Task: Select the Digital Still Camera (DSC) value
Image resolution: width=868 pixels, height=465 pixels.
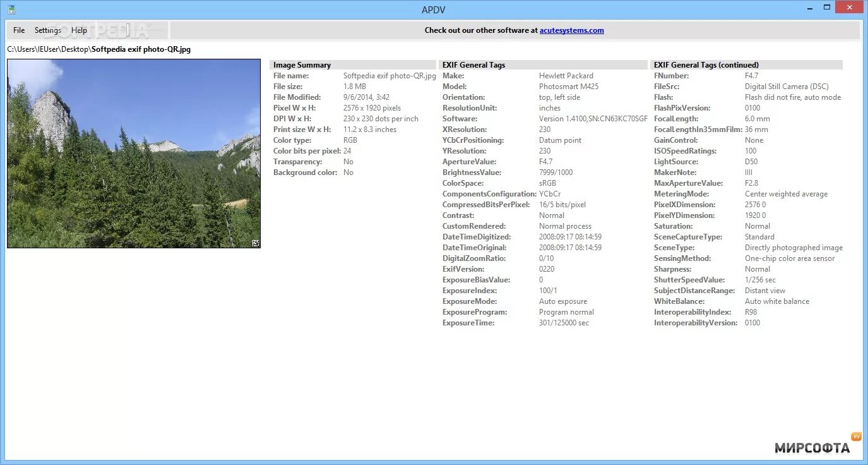Action: pos(787,87)
